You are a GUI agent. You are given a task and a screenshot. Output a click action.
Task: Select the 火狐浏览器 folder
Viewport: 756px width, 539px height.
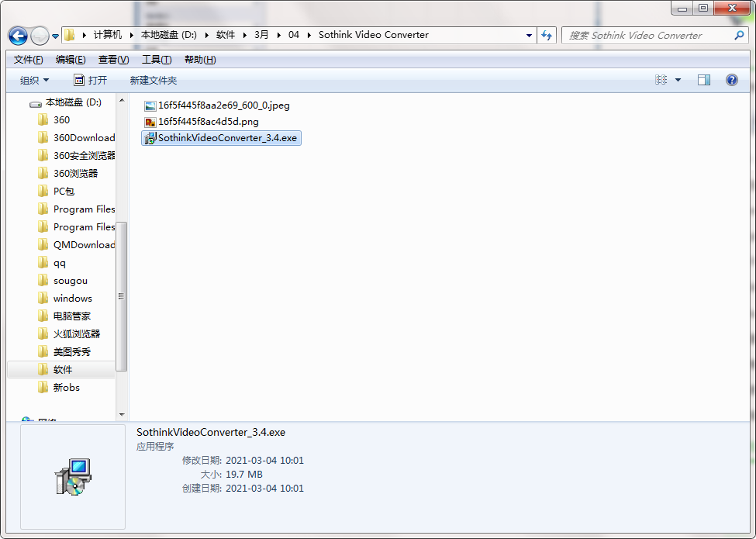pyautogui.click(x=77, y=334)
